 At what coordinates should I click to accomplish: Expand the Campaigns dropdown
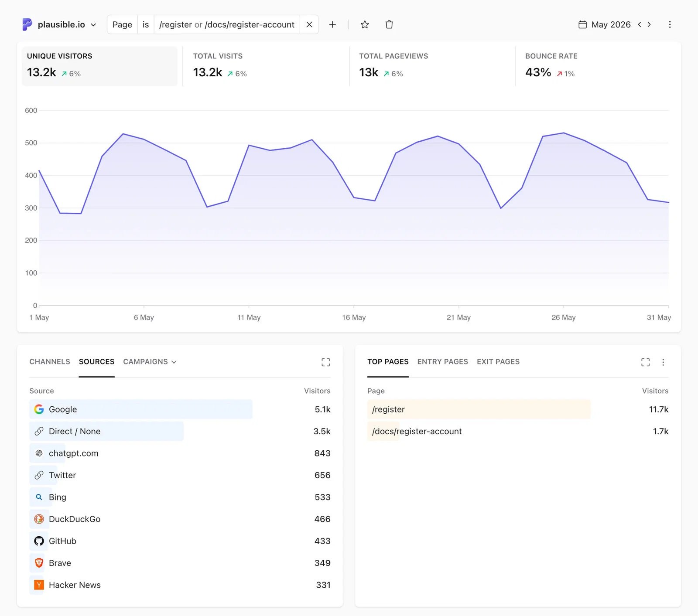pos(150,362)
